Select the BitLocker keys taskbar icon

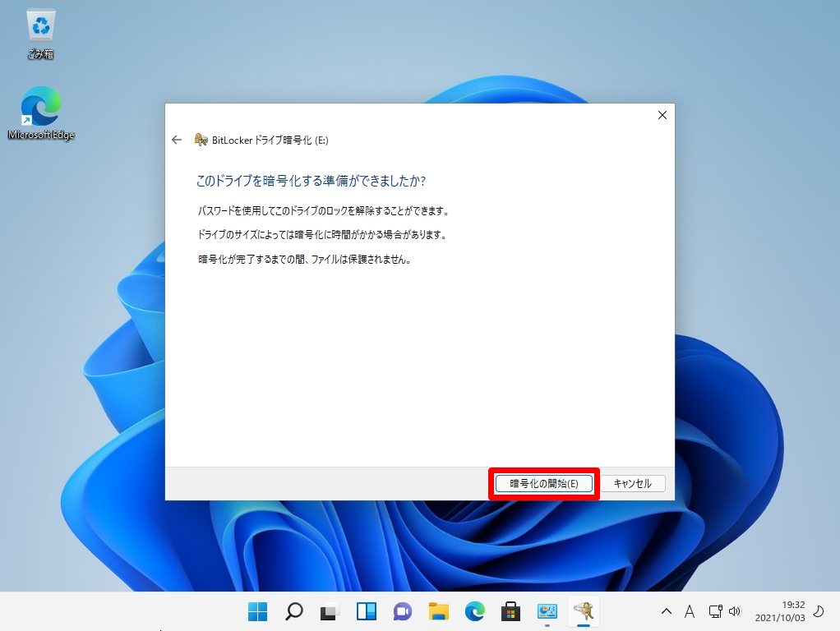pyautogui.click(x=584, y=611)
